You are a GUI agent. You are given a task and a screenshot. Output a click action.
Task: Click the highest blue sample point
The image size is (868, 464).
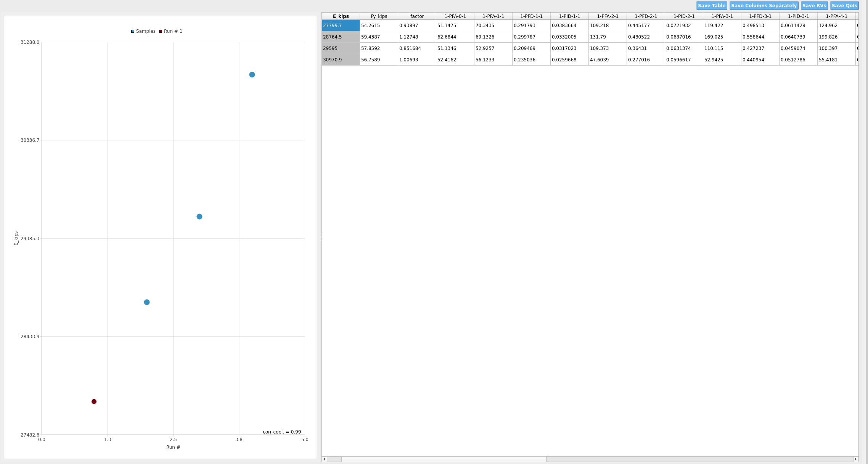[x=252, y=75]
